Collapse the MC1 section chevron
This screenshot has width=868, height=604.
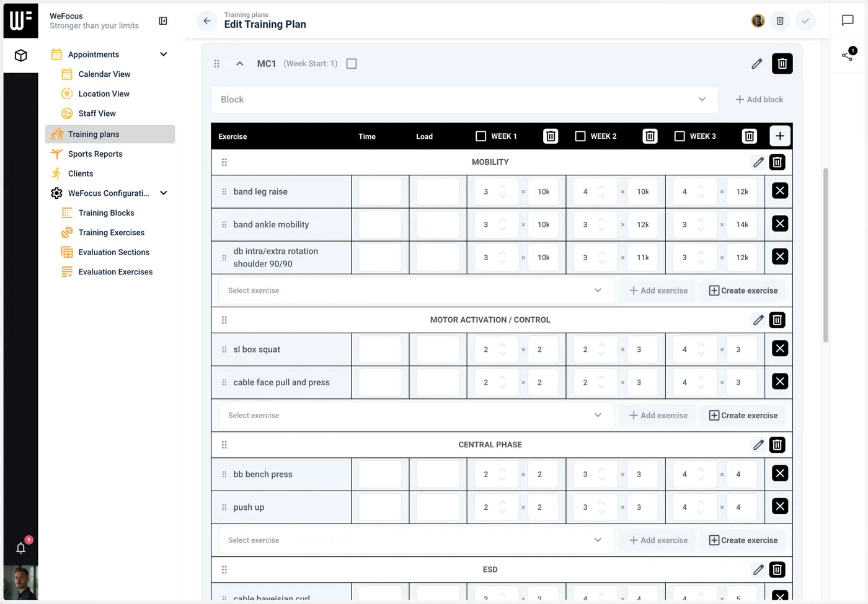(240, 64)
